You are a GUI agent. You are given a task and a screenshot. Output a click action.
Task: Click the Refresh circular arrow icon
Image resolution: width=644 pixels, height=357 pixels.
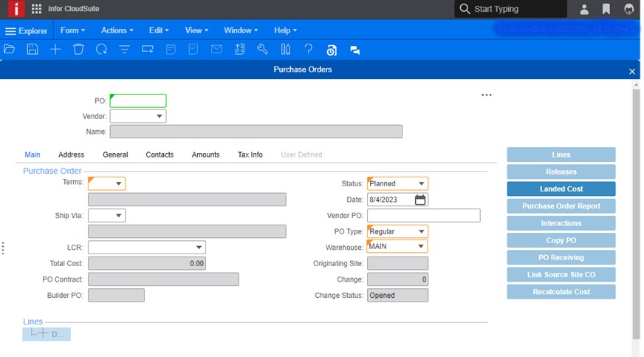pyautogui.click(x=101, y=50)
